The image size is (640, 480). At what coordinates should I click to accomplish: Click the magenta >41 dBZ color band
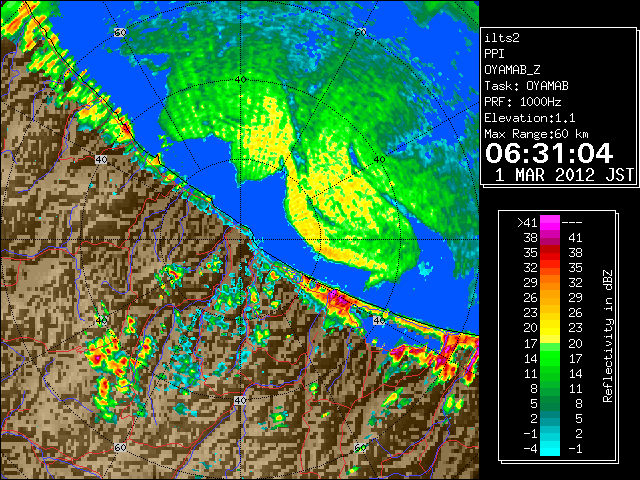(550, 223)
